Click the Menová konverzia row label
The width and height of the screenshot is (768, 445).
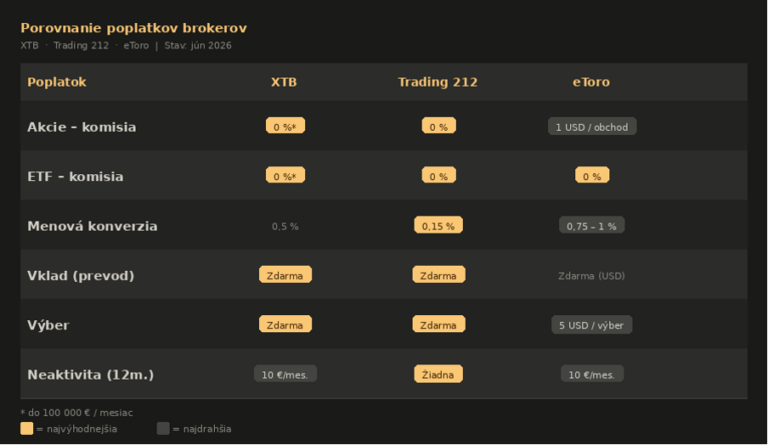[x=92, y=226]
